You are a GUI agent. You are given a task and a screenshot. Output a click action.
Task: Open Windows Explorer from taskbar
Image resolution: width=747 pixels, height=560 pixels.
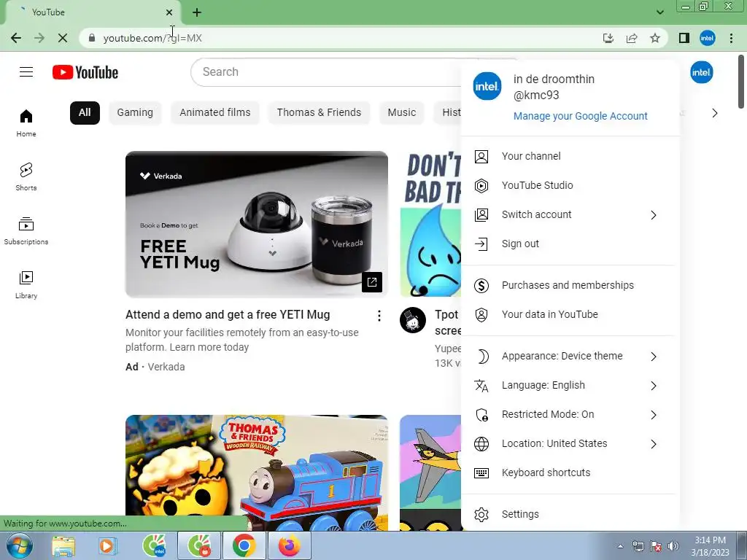point(63,545)
